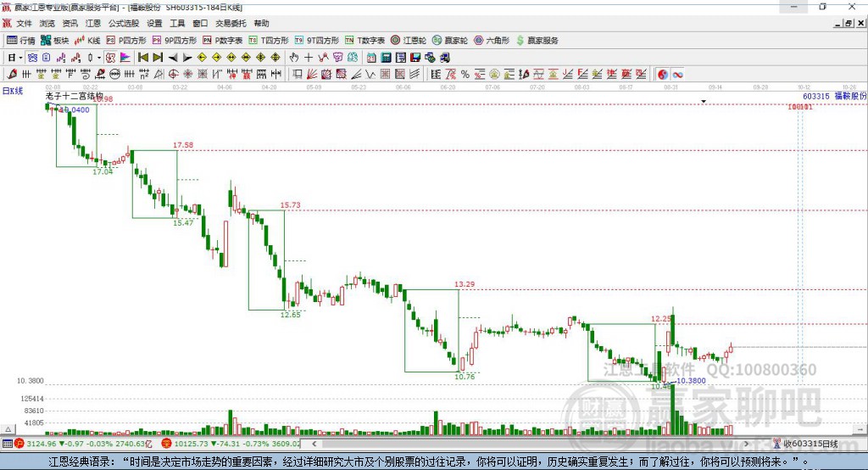Click the Shanghai index 3124.96 status entry
The height and width of the screenshot is (470, 868).
tap(83, 444)
